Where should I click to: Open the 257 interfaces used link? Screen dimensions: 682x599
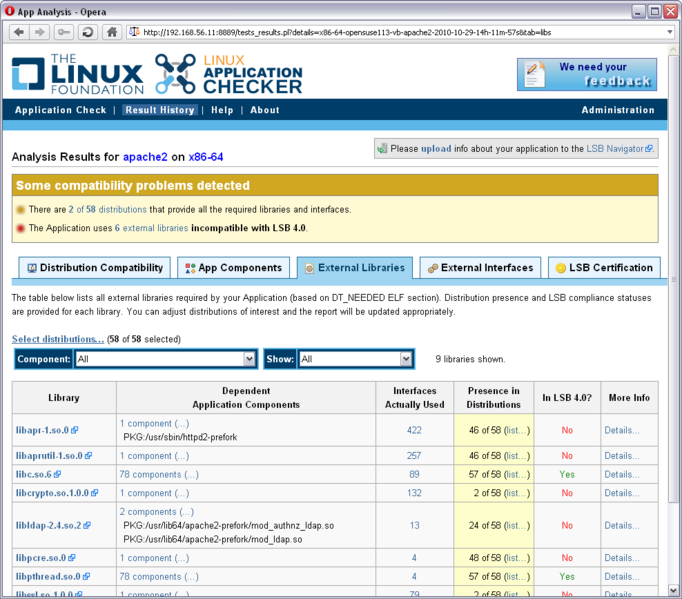[x=414, y=456]
